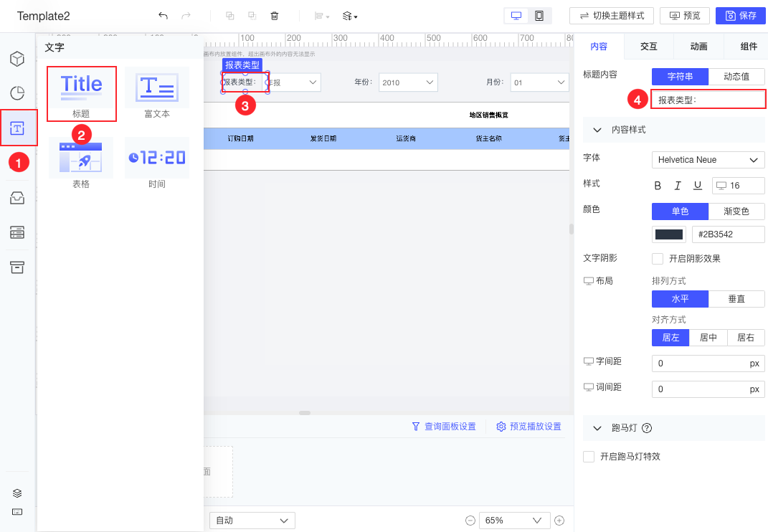The width and height of the screenshot is (768, 532).
Task: Open the layer order dropdown in toolbar
Action: 350,16
